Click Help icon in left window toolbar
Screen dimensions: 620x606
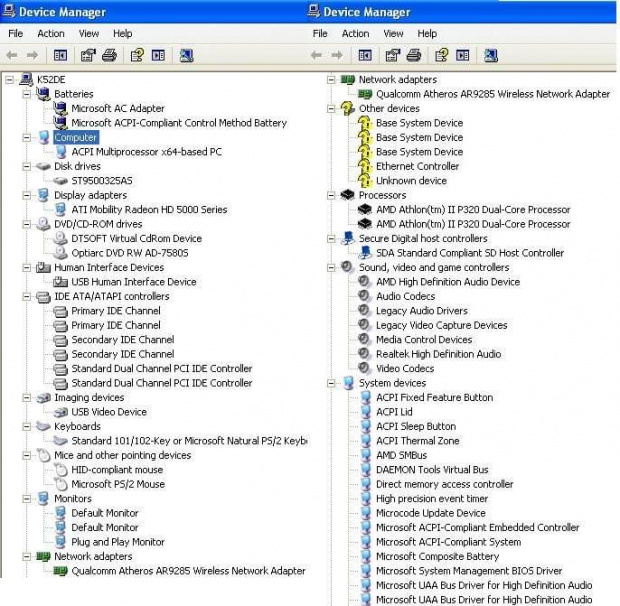(137, 55)
